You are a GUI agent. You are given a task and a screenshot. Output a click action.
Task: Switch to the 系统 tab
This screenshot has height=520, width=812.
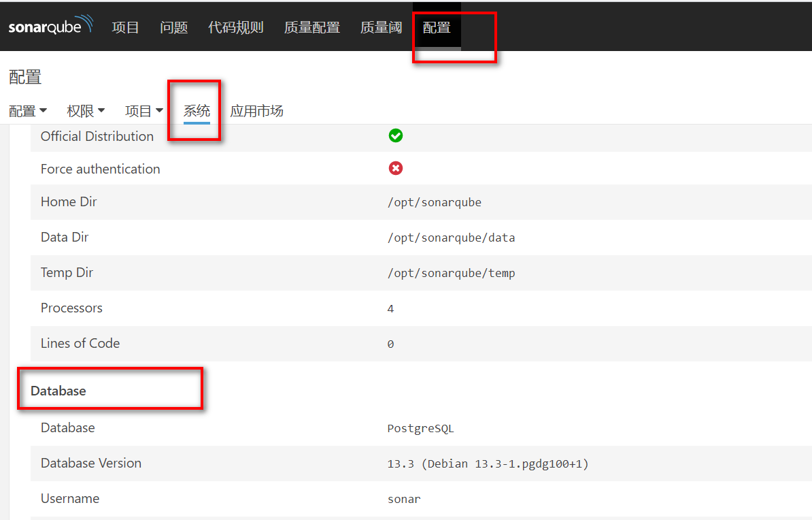pyautogui.click(x=197, y=111)
